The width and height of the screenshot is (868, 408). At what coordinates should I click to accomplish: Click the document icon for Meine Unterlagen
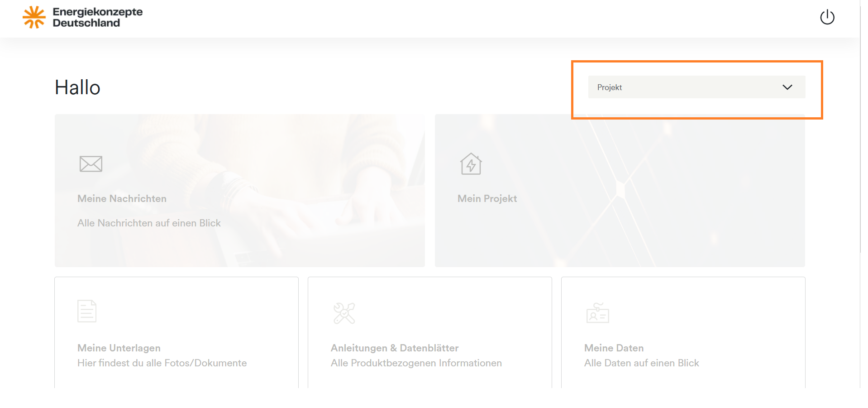[x=87, y=311]
